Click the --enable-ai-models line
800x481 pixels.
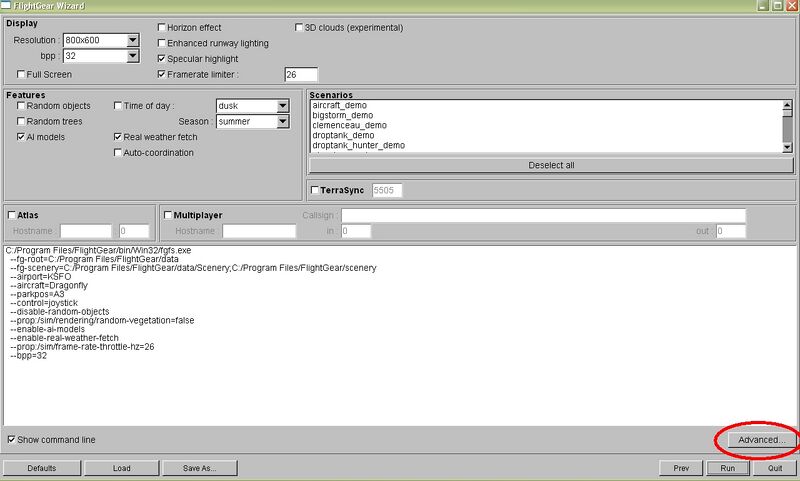(x=47, y=329)
